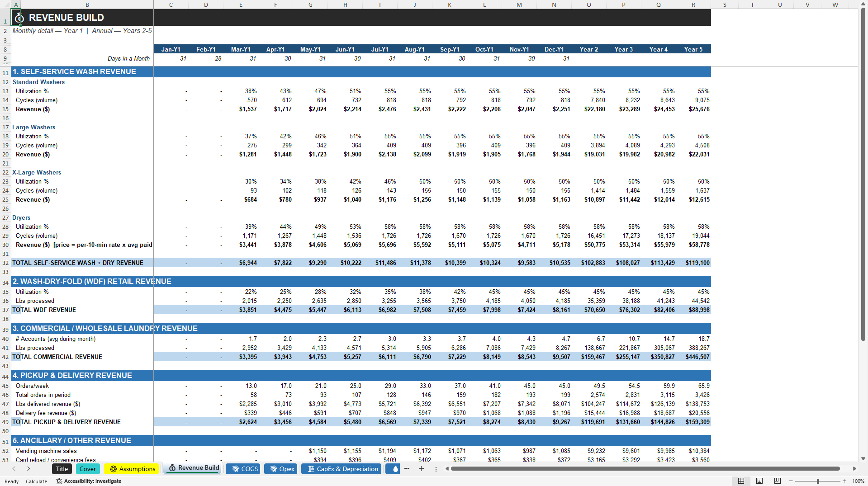The height and width of the screenshot is (486, 868).
Task: Click TOTAL SELF-SERVICE WASH + DRY REVENUE label
Action: (x=78, y=263)
